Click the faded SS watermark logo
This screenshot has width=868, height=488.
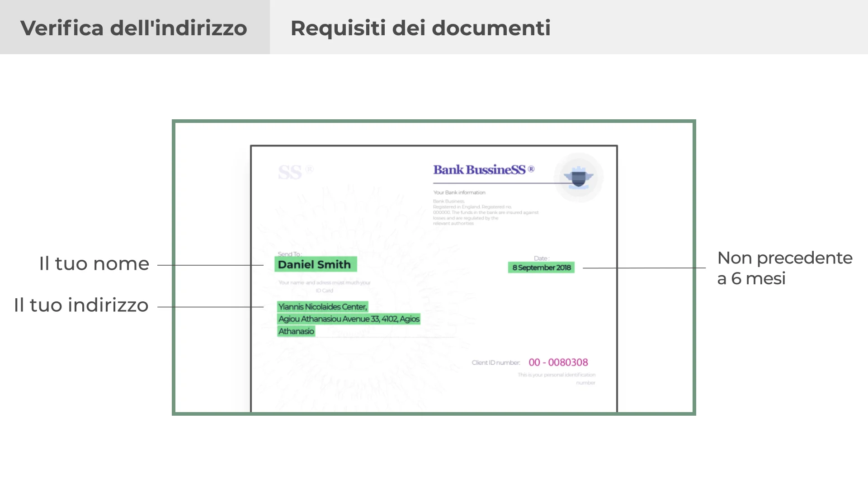coord(290,172)
